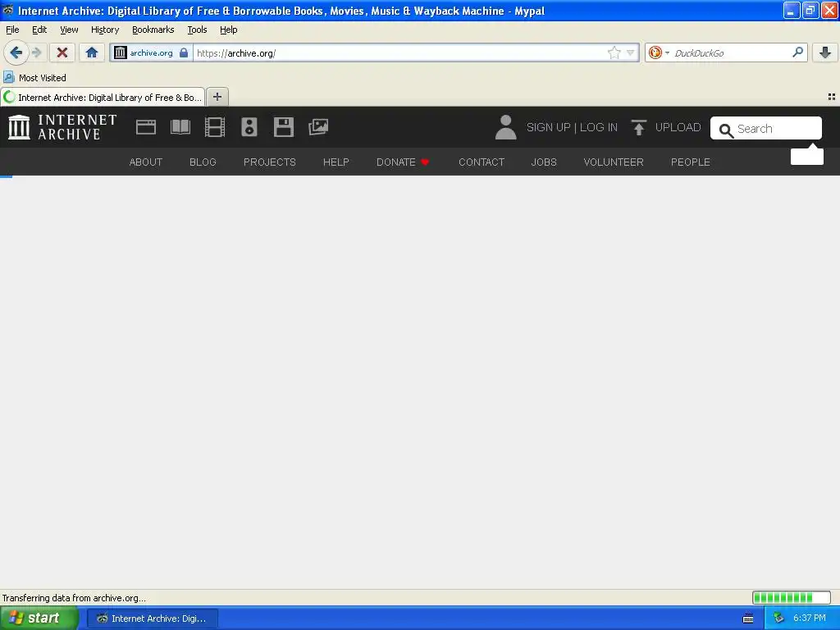The height and width of the screenshot is (630, 840).
Task: Click the Internet Archive Search field
Action: click(x=766, y=129)
